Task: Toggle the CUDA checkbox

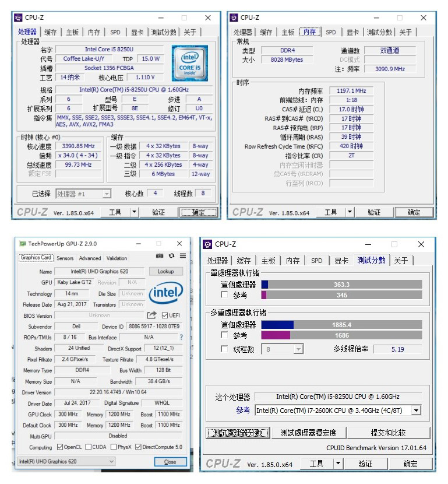Action: pyautogui.click(x=88, y=447)
